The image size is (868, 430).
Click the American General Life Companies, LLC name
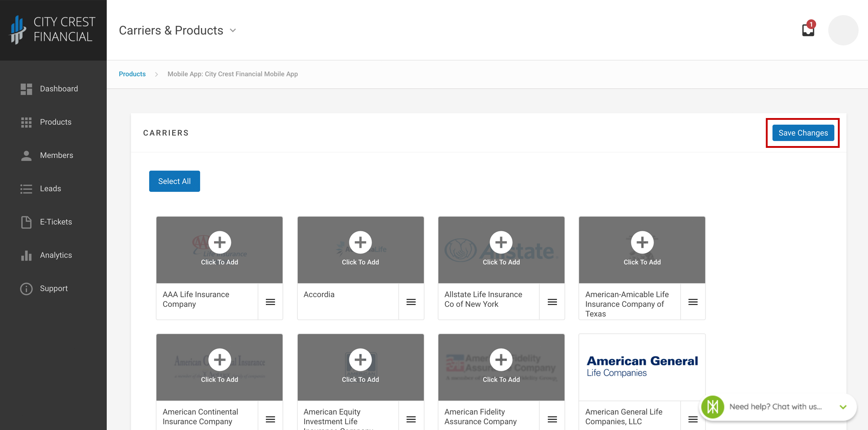624,416
